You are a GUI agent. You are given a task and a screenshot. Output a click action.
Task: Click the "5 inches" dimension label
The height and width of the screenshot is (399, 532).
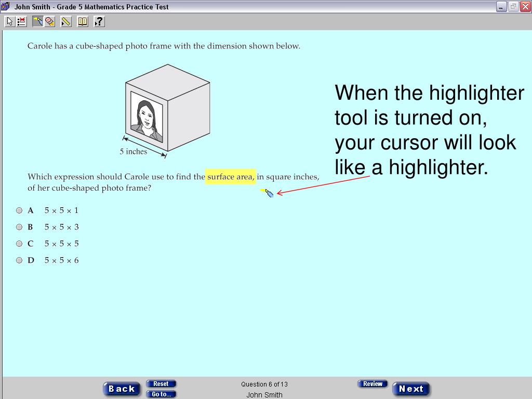click(134, 152)
